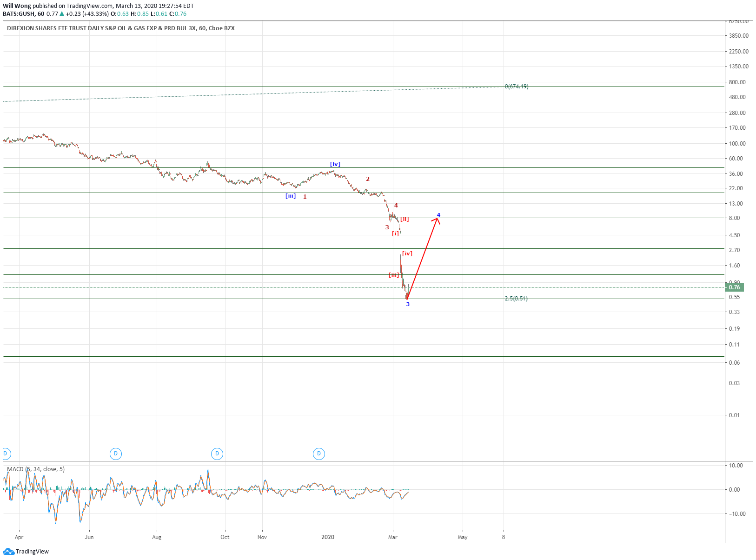
Task: Click the 36.00 price axis label
Action: click(736, 174)
